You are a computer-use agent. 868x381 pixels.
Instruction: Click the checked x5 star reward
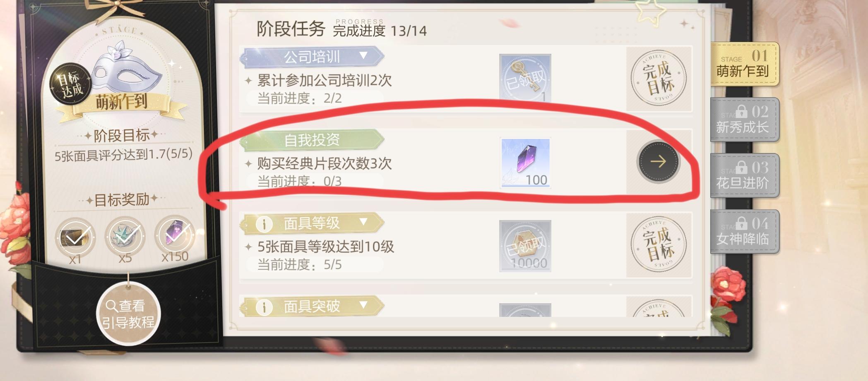[x=125, y=236]
